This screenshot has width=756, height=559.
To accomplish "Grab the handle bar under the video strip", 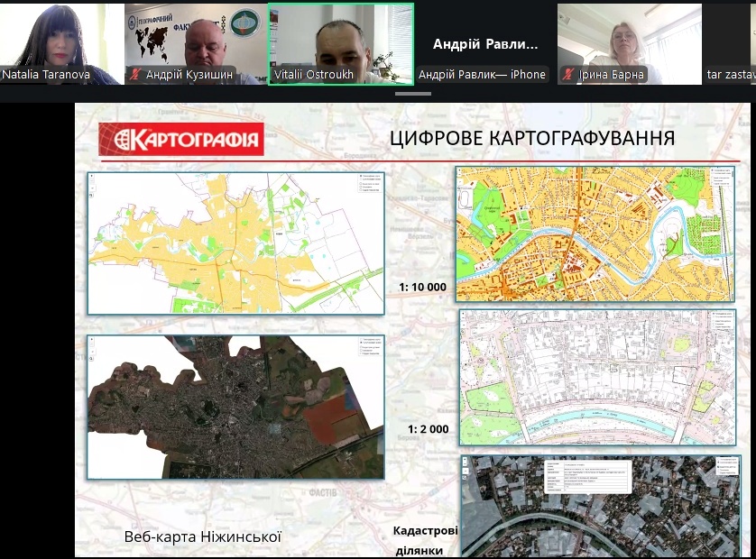I will pos(413,94).
